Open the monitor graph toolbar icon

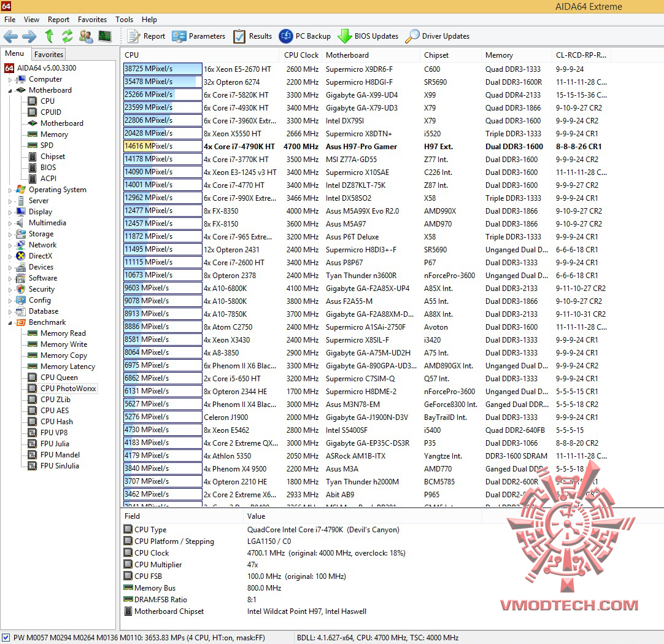(104, 36)
